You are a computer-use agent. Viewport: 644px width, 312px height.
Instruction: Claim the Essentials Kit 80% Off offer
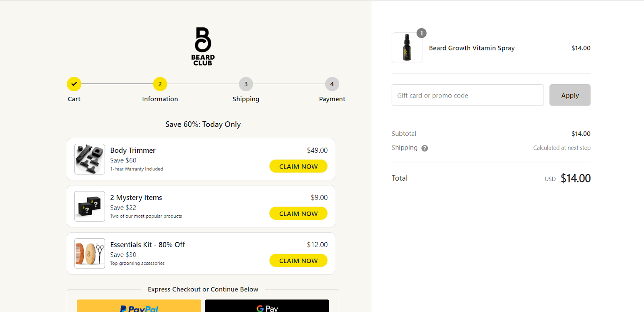point(298,260)
